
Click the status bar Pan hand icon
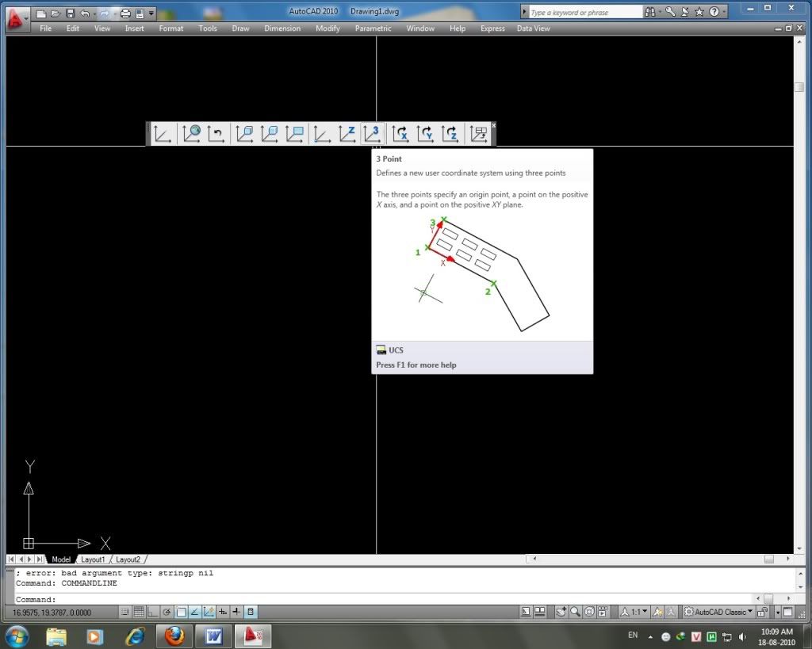pos(561,612)
